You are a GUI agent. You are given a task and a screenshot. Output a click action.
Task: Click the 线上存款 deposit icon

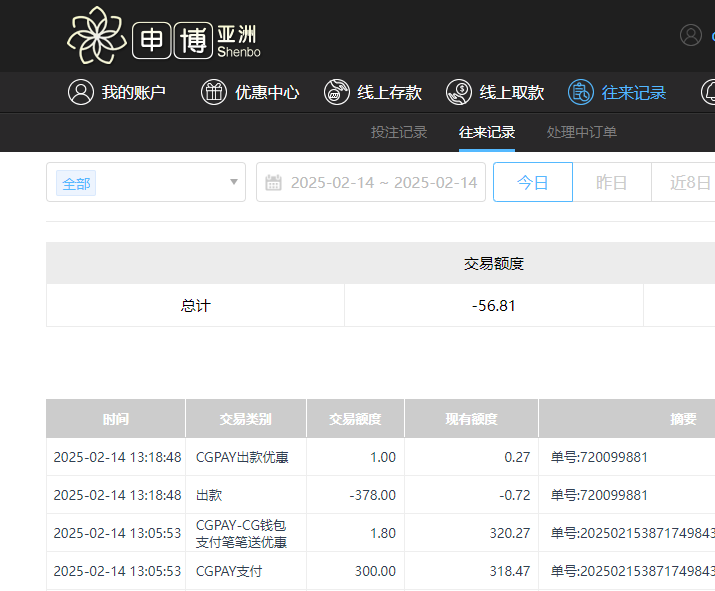point(337,92)
